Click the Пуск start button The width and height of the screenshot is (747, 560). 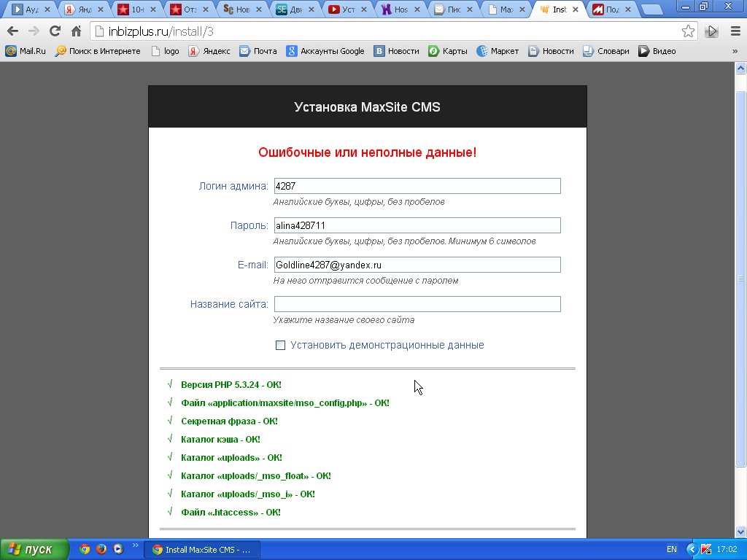[x=34, y=550]
